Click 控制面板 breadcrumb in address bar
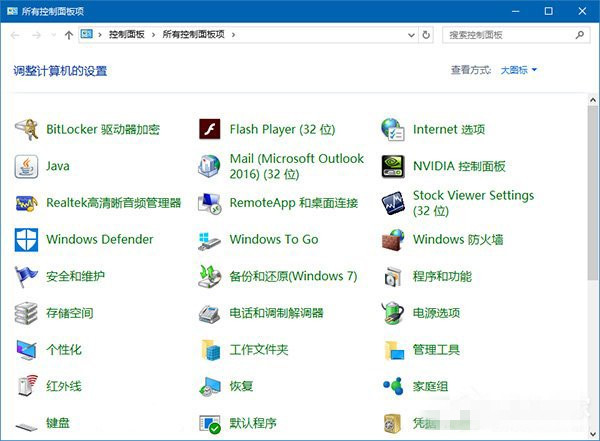Viewport: 600px width, 441px height. tap(127, 34)
